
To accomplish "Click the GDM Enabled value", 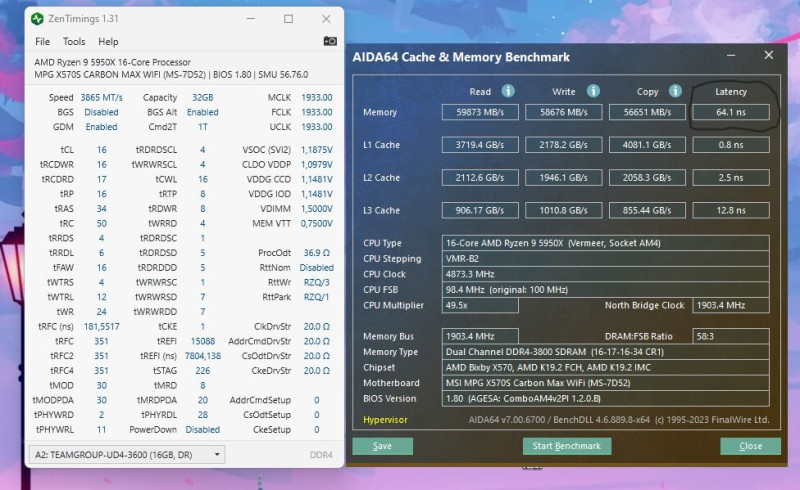I will pos(102,127).
